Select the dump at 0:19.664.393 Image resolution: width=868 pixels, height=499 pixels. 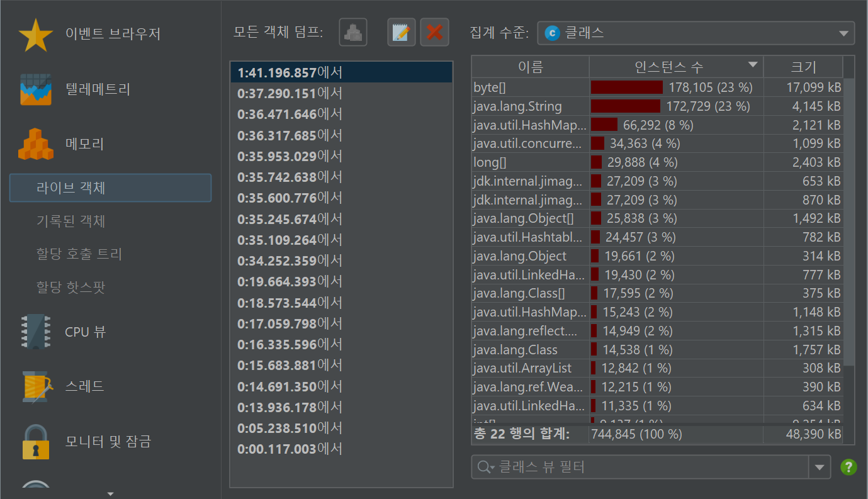341,281
